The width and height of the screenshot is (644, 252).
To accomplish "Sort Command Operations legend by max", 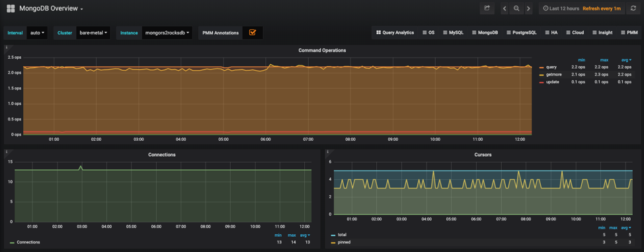I will [604, 60].
